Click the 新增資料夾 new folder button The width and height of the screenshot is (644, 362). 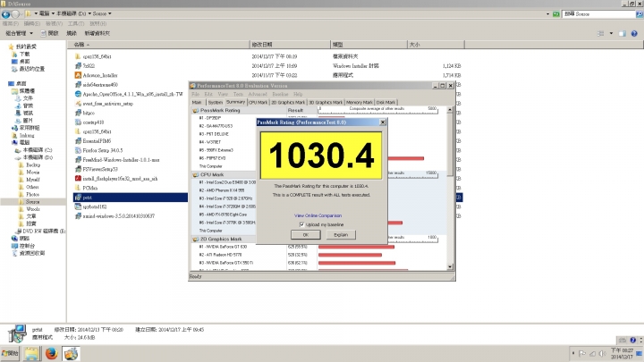click(x=97, y=33)
